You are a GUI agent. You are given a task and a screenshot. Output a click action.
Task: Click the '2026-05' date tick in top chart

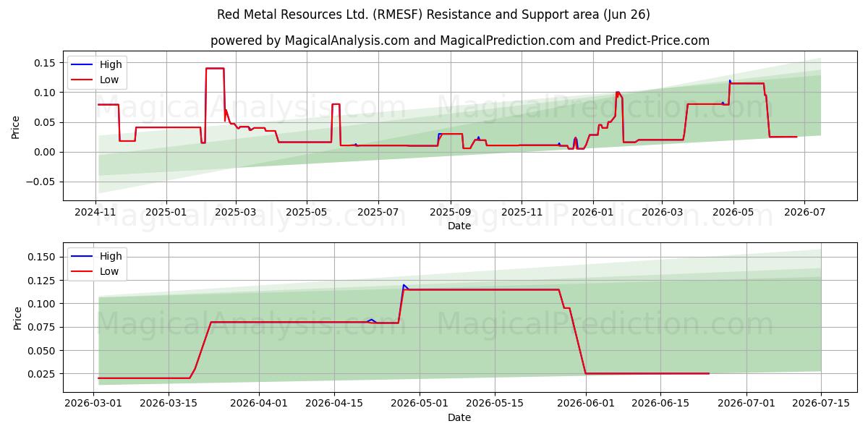[733, 212]
